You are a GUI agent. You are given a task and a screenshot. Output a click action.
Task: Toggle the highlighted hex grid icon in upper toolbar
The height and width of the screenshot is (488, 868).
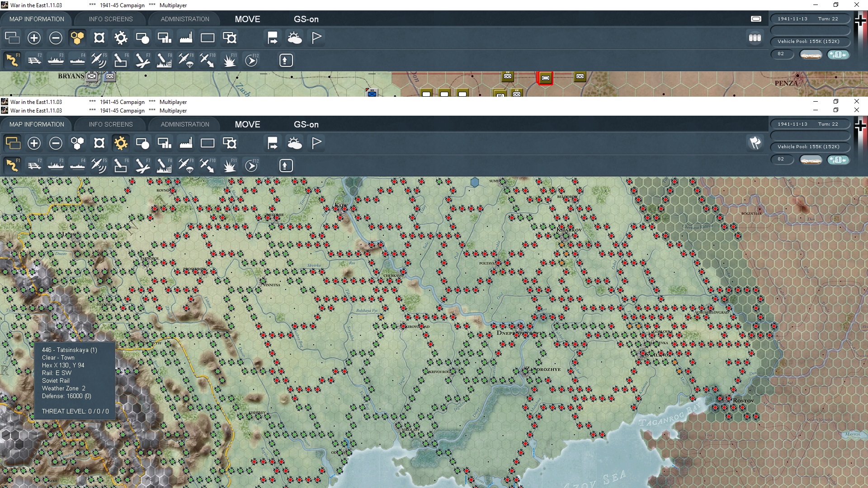point(77,38)
